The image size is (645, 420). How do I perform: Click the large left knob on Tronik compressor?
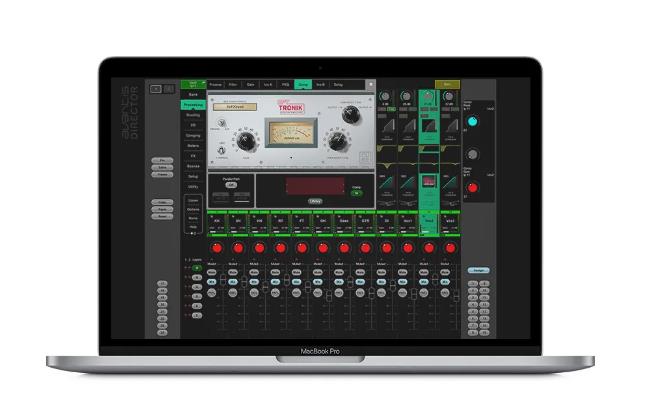pyautogui.click(x=246, y=141)
